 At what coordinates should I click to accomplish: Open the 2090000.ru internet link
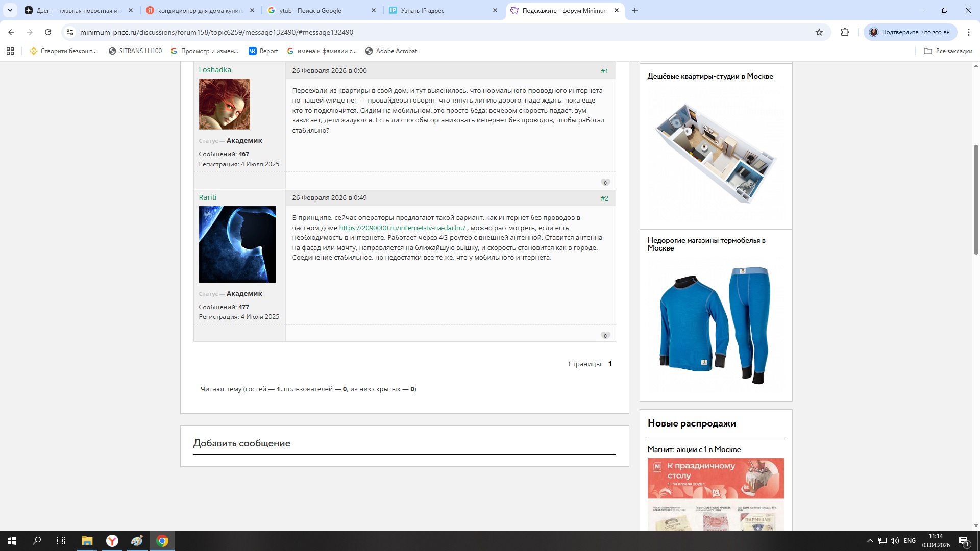402,228
